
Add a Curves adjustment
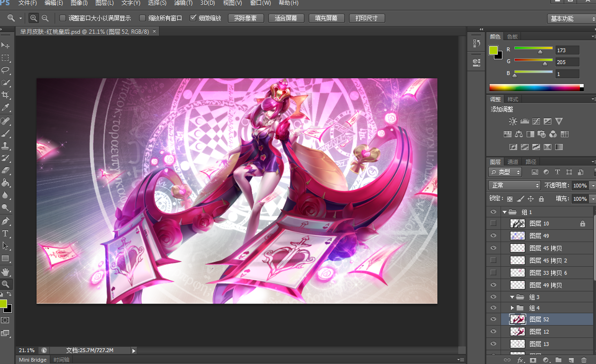pos(536,121)
